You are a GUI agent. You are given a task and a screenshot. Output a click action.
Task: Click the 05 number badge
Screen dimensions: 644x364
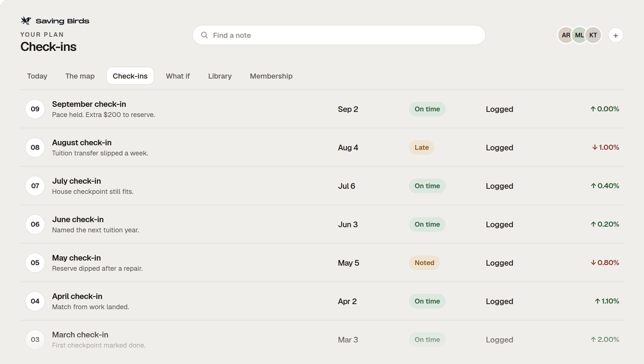pyautogui.click(x=35, y=263)
